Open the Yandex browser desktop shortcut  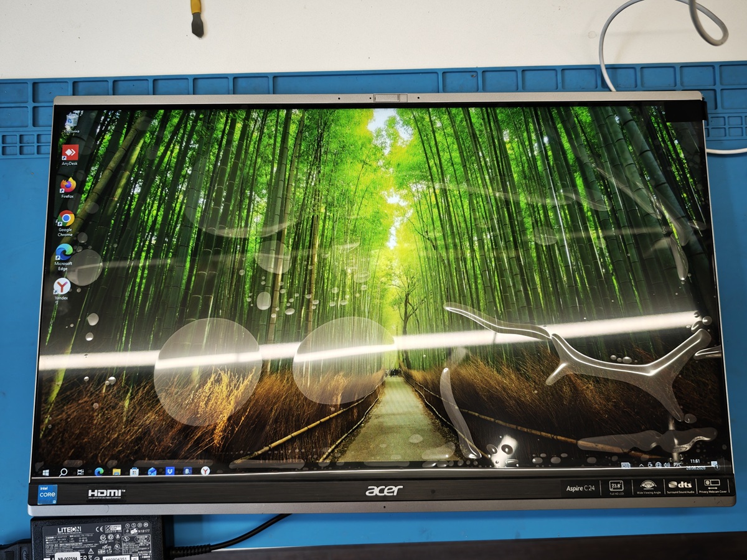point(62,289)
